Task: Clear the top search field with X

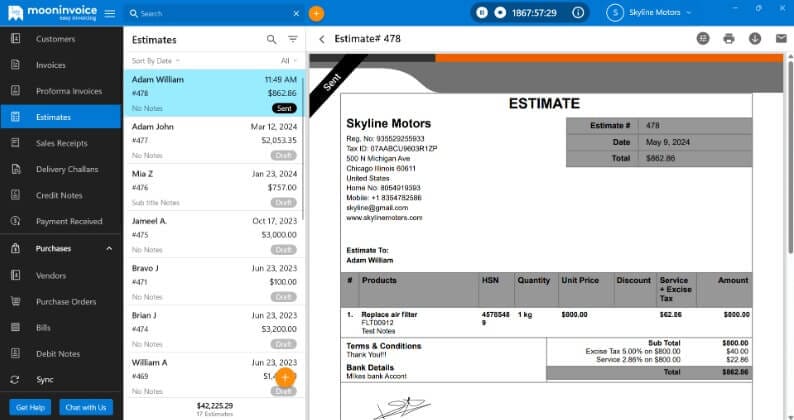Action: (296, 14)
